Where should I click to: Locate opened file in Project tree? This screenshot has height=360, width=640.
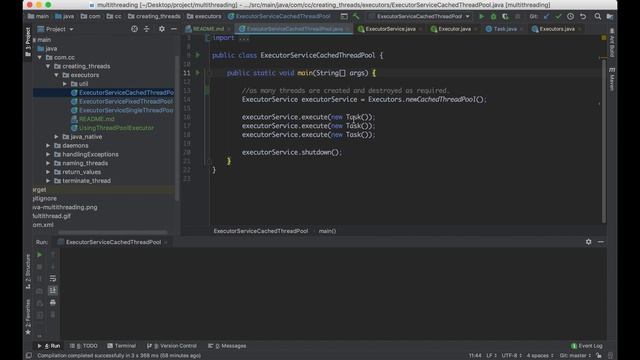tap(134, 29)
